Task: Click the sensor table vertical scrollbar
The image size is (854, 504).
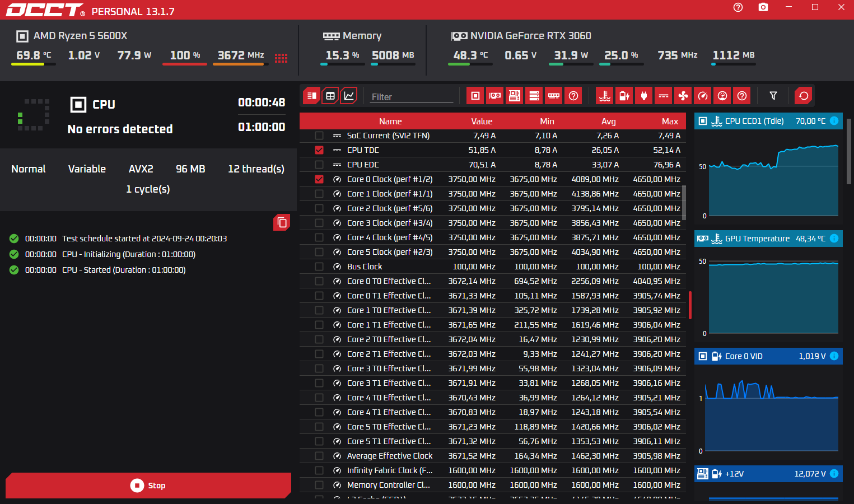Action: [684, 203]
